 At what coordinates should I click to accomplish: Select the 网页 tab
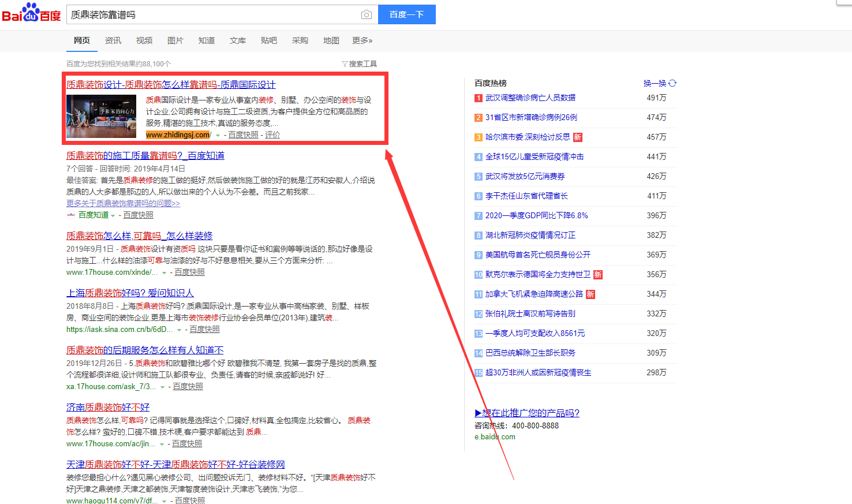point(82,40)
